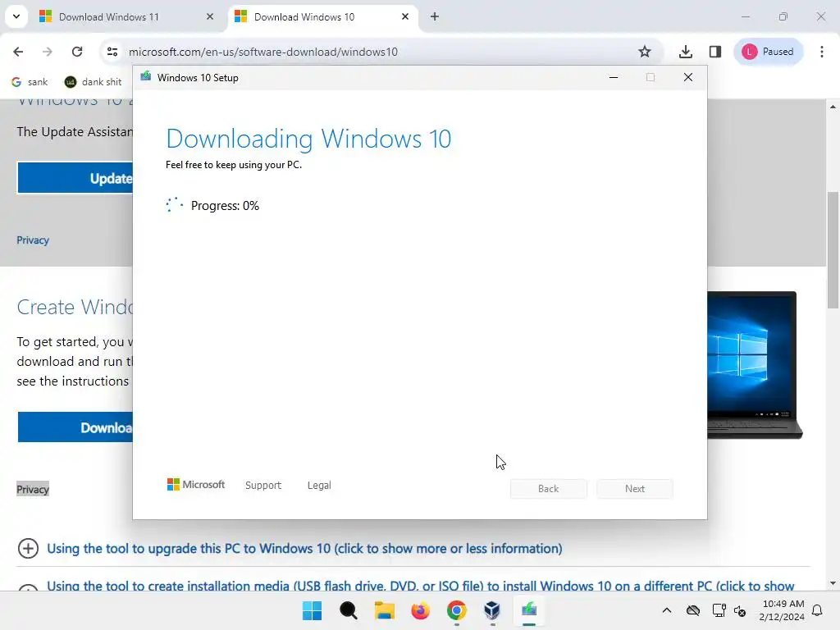Click the Back button in setup

549,489
